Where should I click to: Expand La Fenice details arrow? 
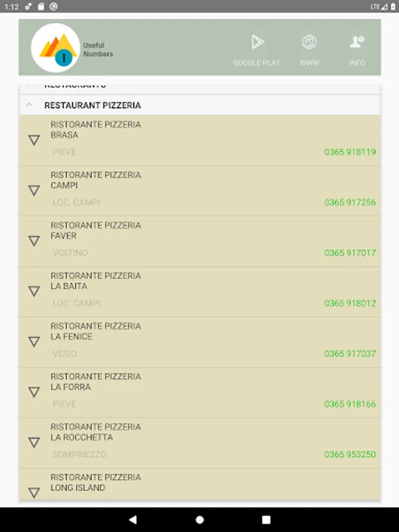(34, 342)
